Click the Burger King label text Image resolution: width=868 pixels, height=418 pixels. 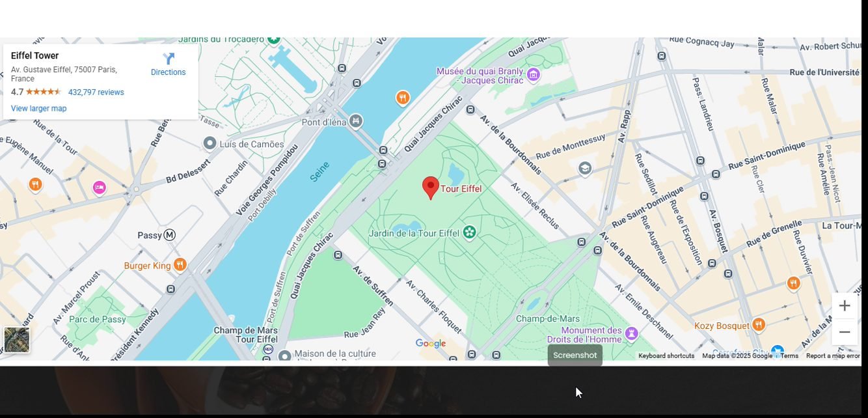pos(147,266)
